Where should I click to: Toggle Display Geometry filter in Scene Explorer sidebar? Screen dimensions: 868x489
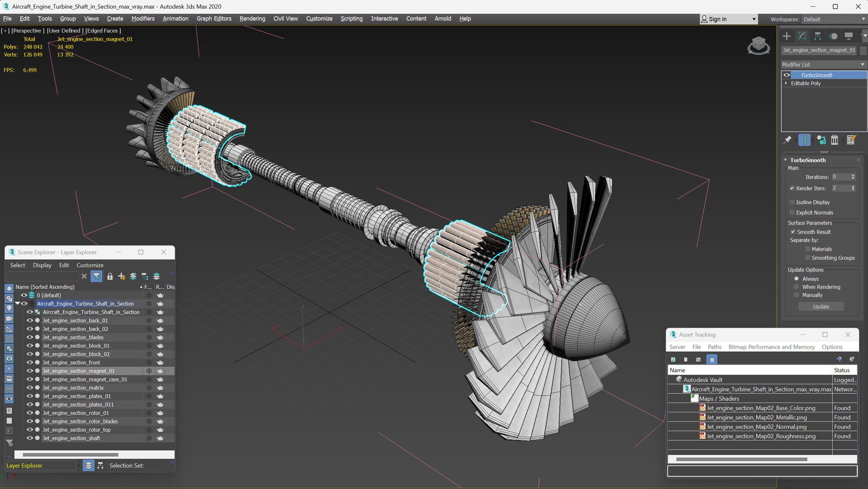click(9, 288)
